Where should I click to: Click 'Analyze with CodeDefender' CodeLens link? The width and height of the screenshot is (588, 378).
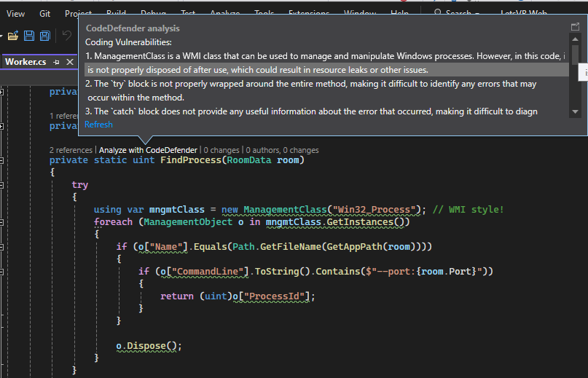(x=148, y=150)
